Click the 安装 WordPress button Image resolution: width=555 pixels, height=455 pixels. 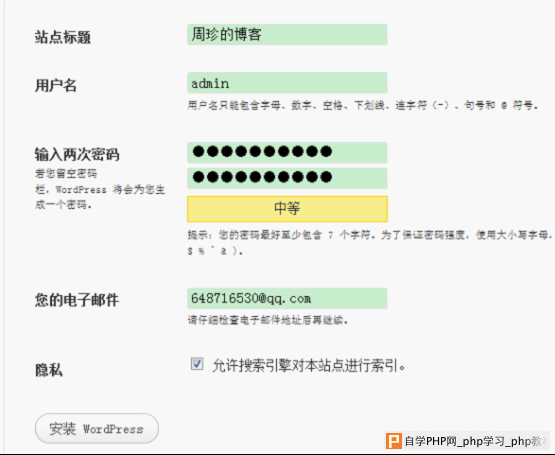pyautogui.click(x=97, y=428)
